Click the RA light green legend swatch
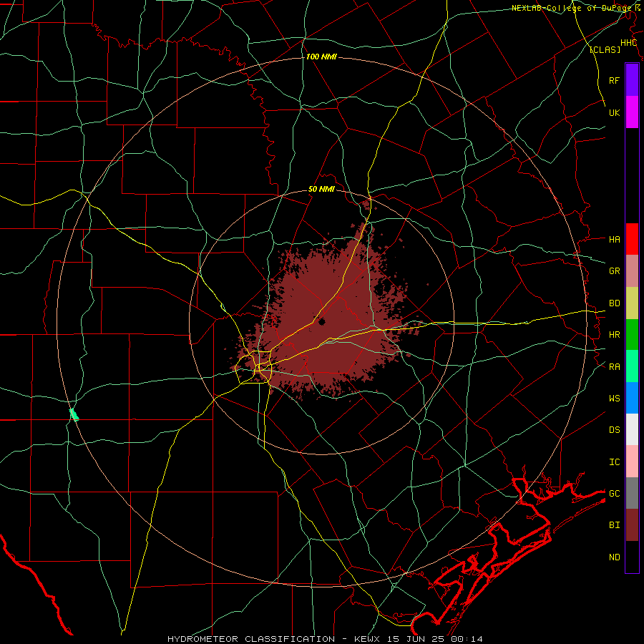The image size is (644, 644). point(632,366)
